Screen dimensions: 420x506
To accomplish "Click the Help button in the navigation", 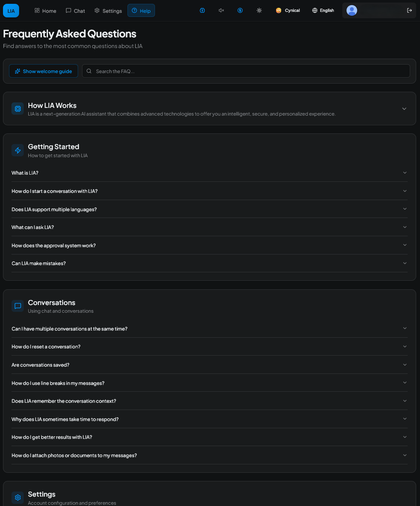I will tap(141, 10).
